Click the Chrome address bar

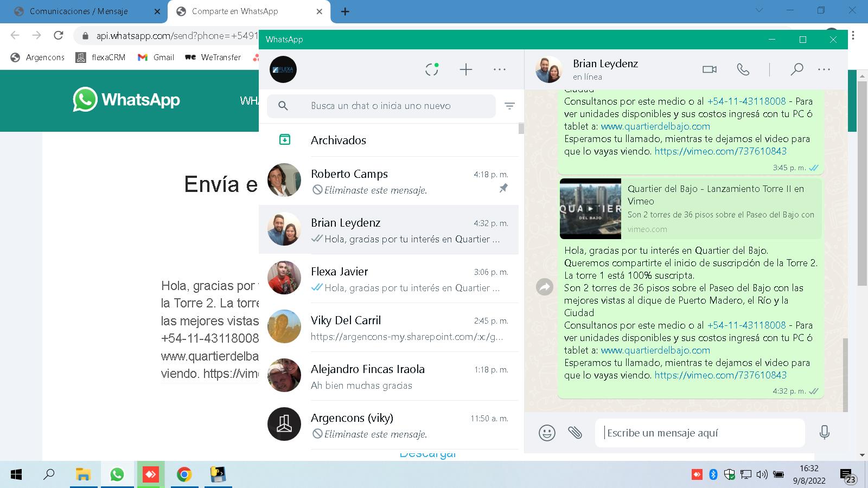point(176,36)
